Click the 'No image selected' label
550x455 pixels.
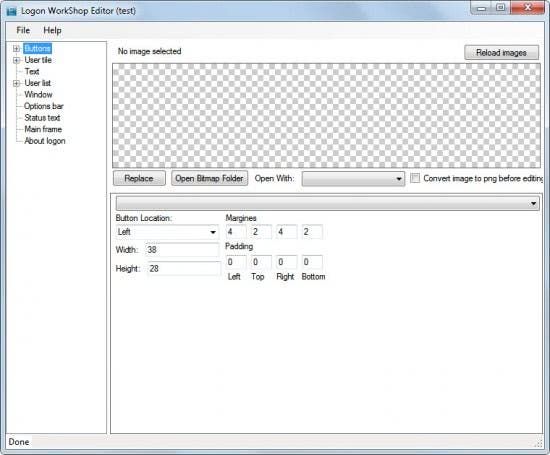click(149, 51)
